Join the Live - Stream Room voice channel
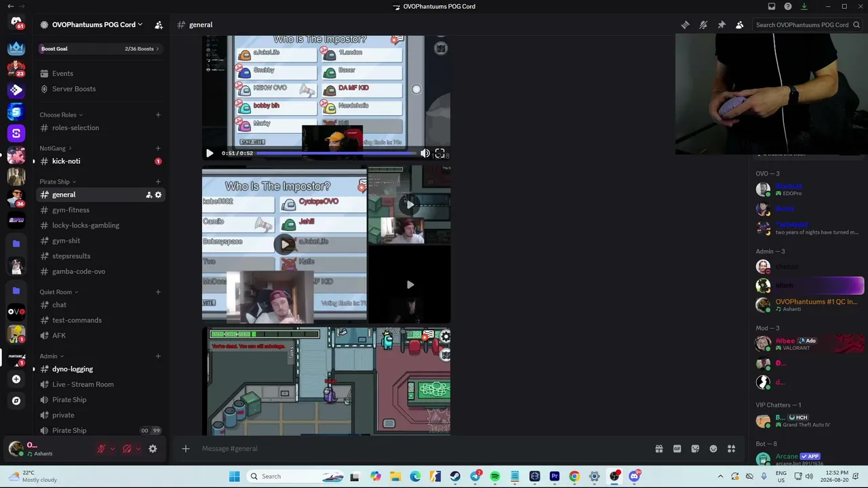868x488 pixels. tap(100, 385)
